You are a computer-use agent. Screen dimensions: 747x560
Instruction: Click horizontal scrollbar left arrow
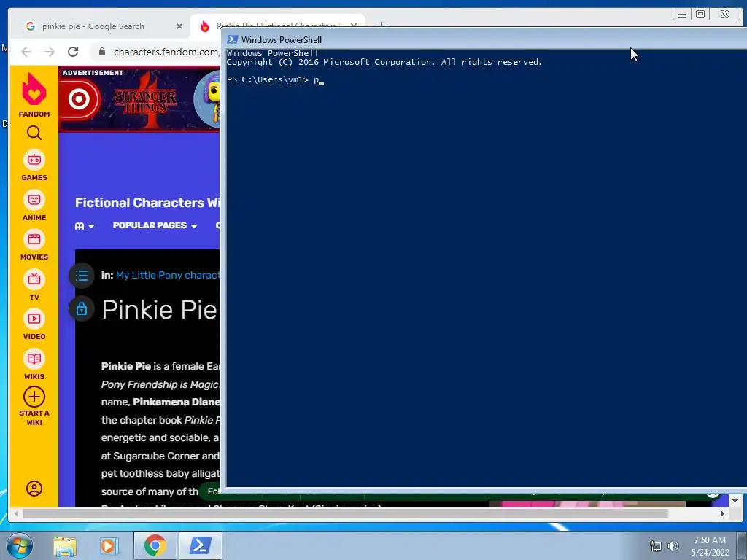[17, 514]
